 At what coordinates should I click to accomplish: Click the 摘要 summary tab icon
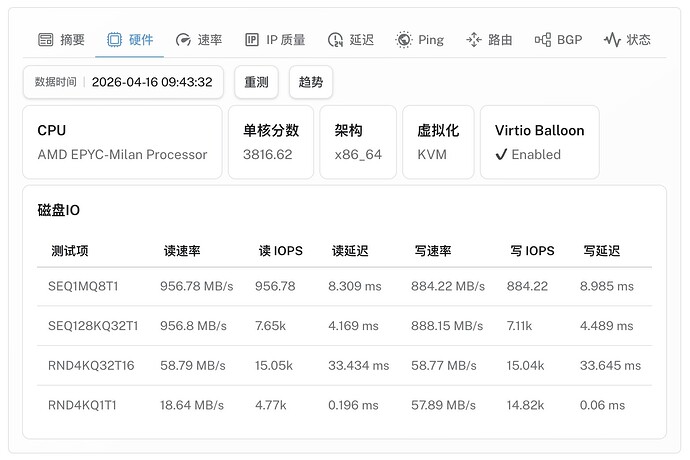(x=46, y=40)
